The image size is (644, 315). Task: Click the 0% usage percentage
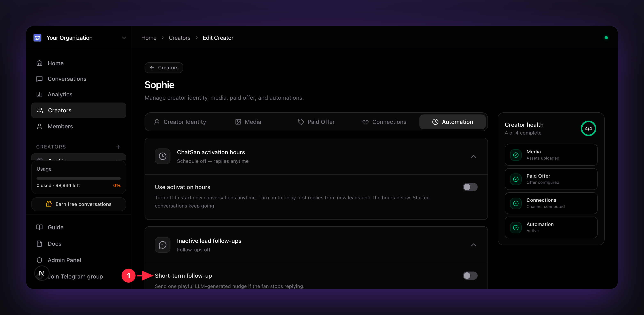point(117,185)
